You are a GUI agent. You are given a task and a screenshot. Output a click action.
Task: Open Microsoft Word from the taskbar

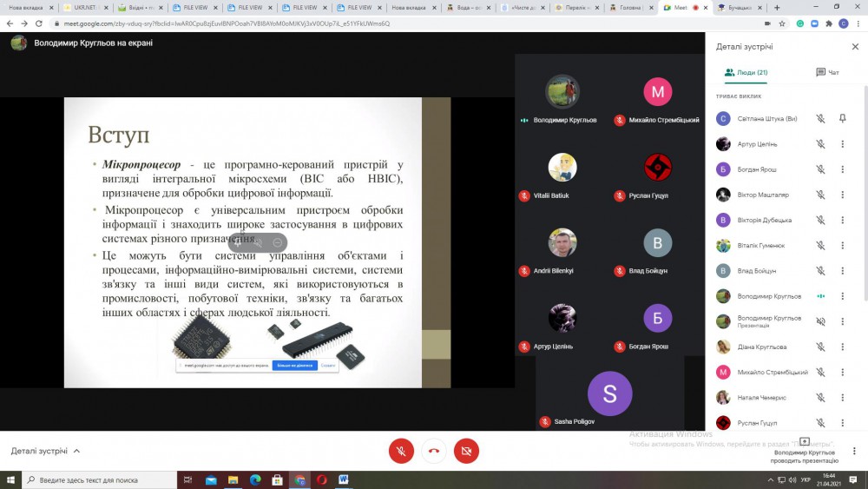pyautogui.click(x=344, y=479)
